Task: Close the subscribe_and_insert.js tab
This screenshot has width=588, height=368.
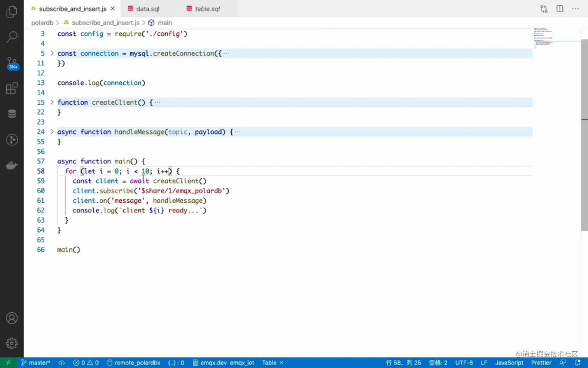Action: tap(112, 9)
